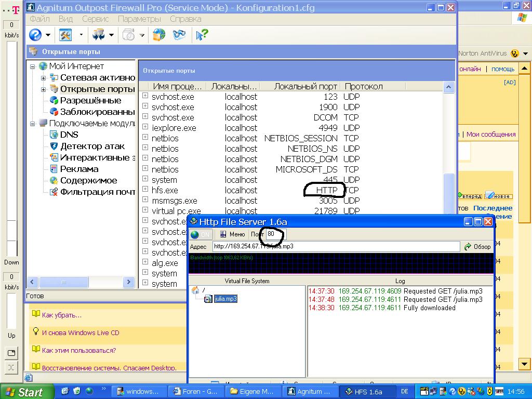This screenshot has height=399, width=532.
Task: Open the dropdown arrow beside help icon
Action: point(48,35)
